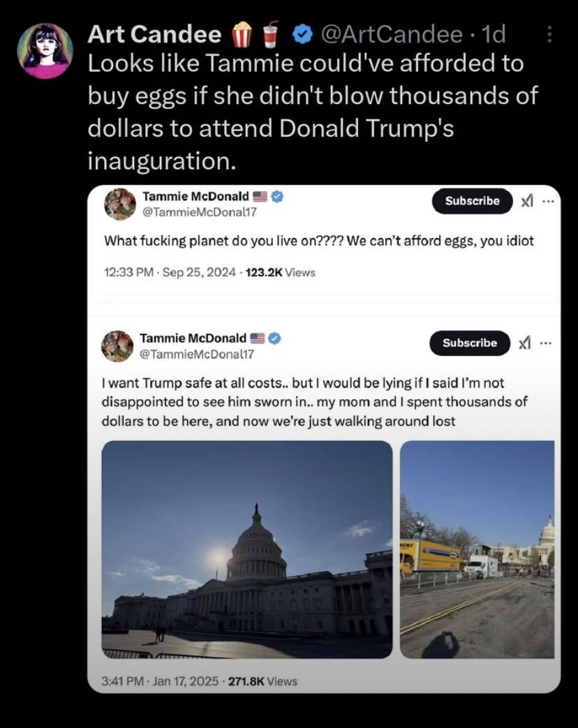
Task: Click Tammie McDonald's avatar on the eggs tweet
Action: click(x=119, y=204)
